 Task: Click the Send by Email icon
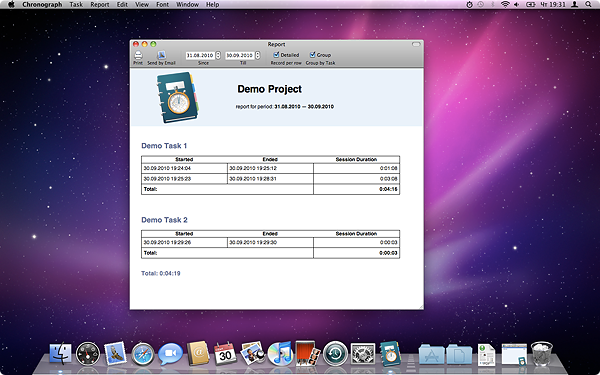coord(161,55)
